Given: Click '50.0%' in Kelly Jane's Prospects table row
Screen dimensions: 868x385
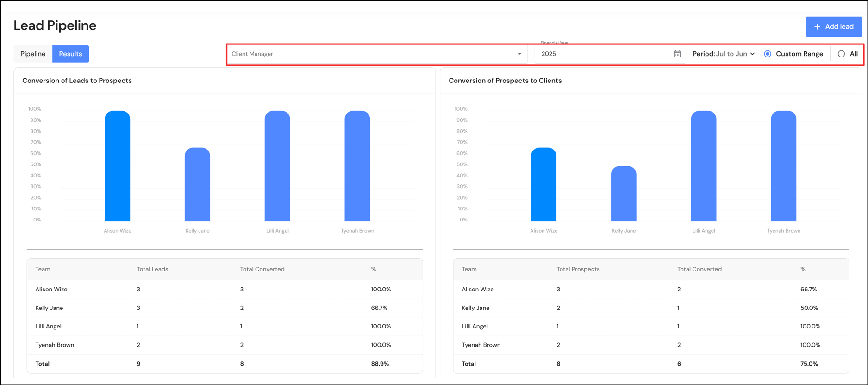Looking at the screenshot, I should [x=809, y=308].
